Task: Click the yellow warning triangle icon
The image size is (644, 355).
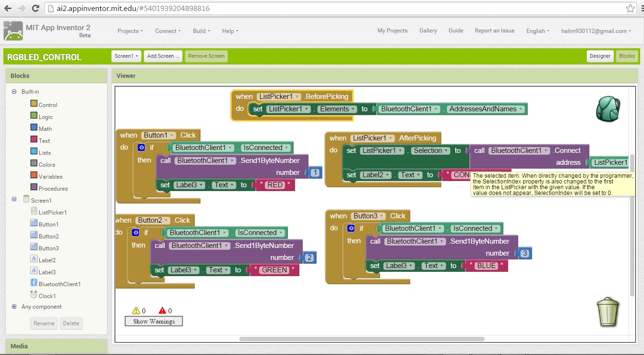Action: point(136,311)
